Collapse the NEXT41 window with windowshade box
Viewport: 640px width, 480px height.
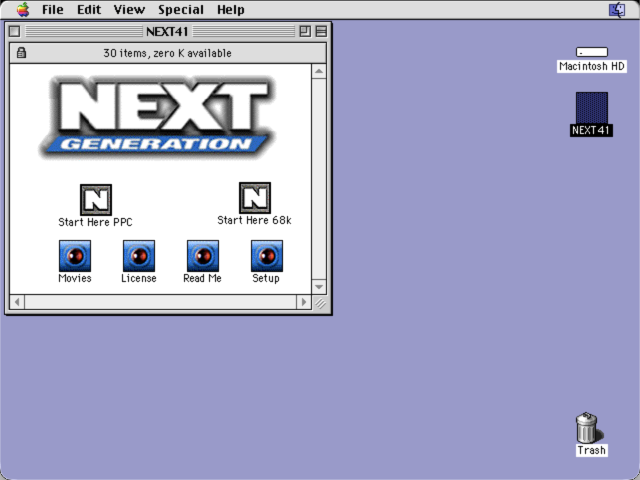(321, 31)
